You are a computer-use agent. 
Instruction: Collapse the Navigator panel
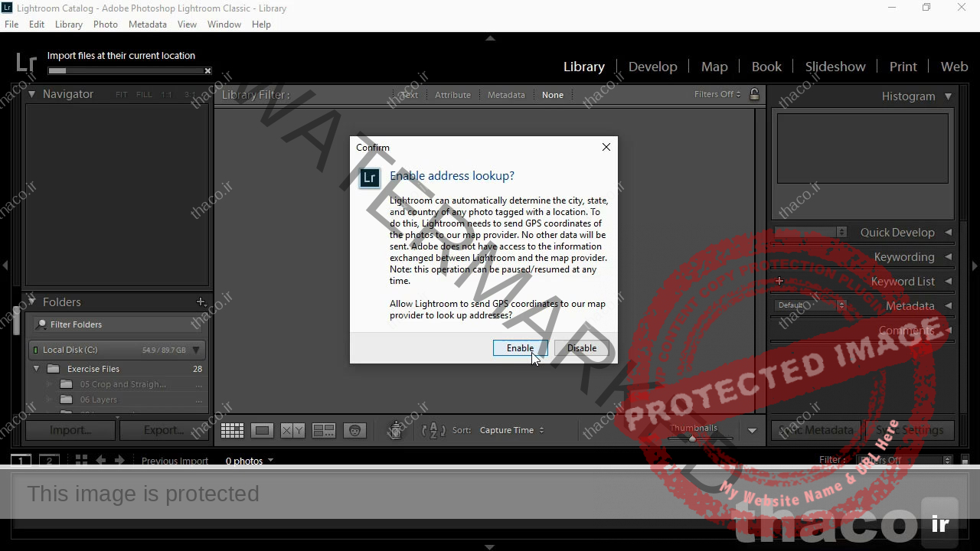[x=31, y=94]
